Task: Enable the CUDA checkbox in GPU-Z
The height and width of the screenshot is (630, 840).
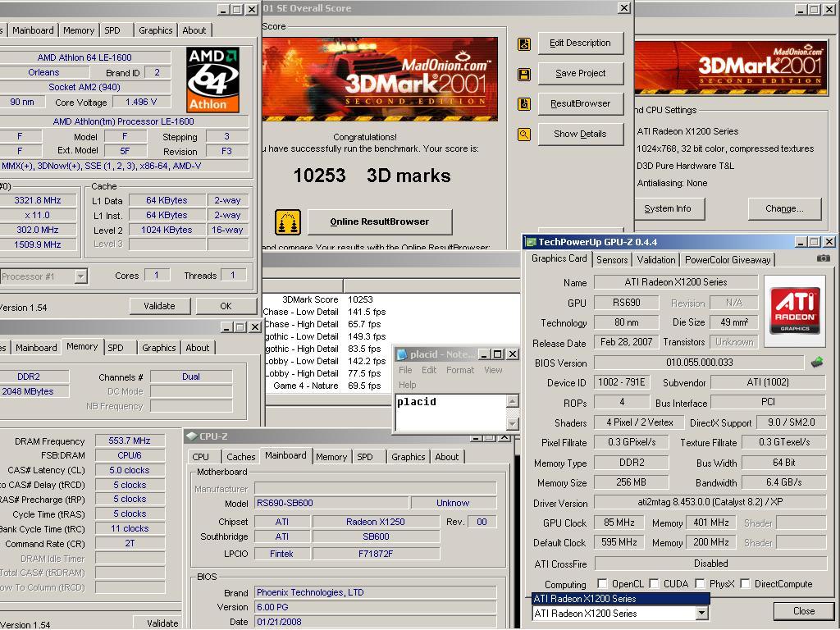Action: click(x=654, y=583)
